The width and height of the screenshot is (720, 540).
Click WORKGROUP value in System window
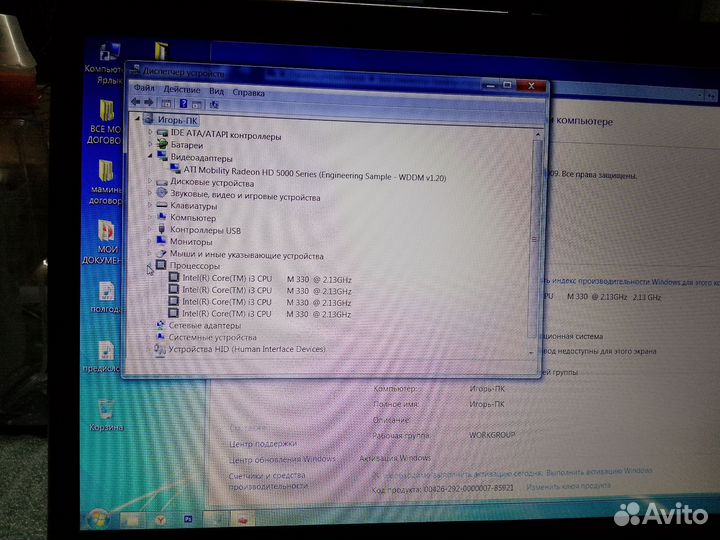tap(492, 434)
